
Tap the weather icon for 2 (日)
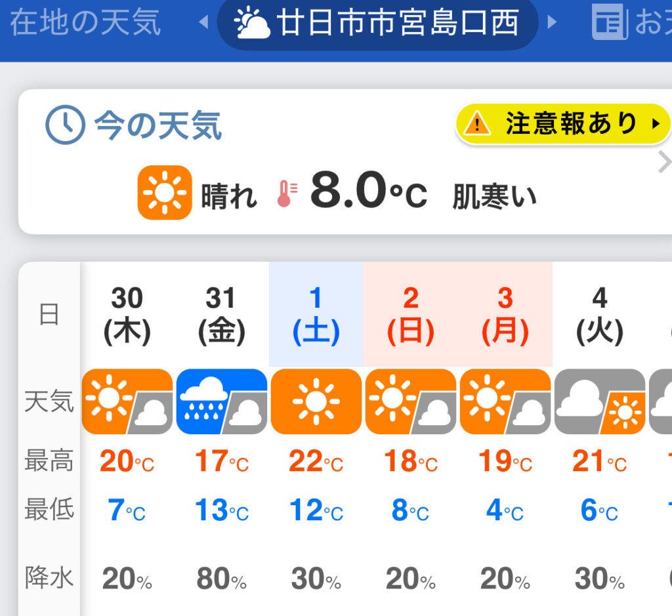tap(410, 401)
